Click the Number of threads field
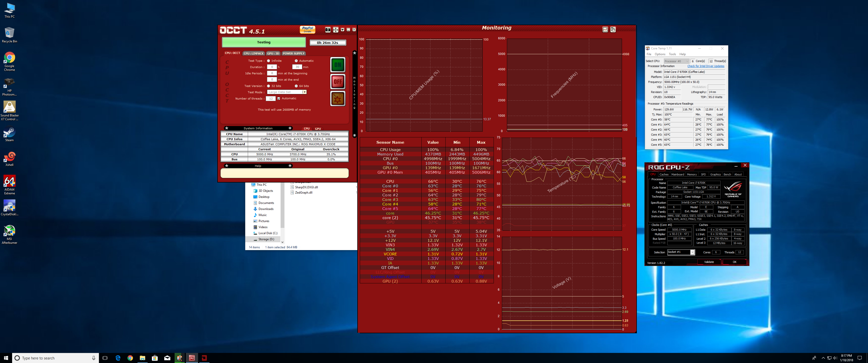Viewport: 868px width, 363px height. [271, 99]
